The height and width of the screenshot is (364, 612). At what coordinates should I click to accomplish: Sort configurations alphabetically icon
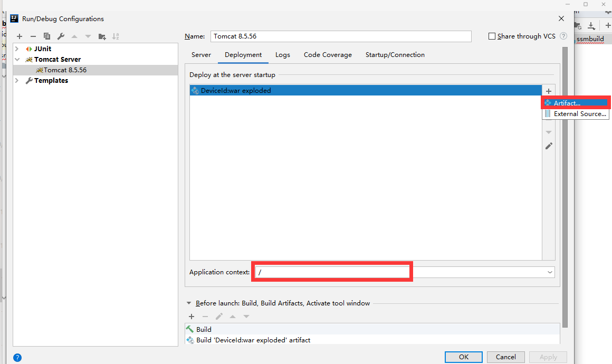[x=116, y=36]
